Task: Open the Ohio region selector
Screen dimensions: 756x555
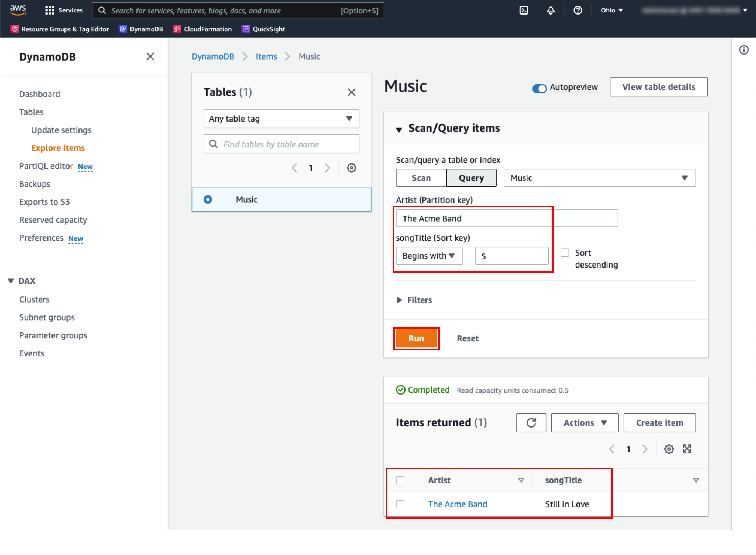Action: 612,11
